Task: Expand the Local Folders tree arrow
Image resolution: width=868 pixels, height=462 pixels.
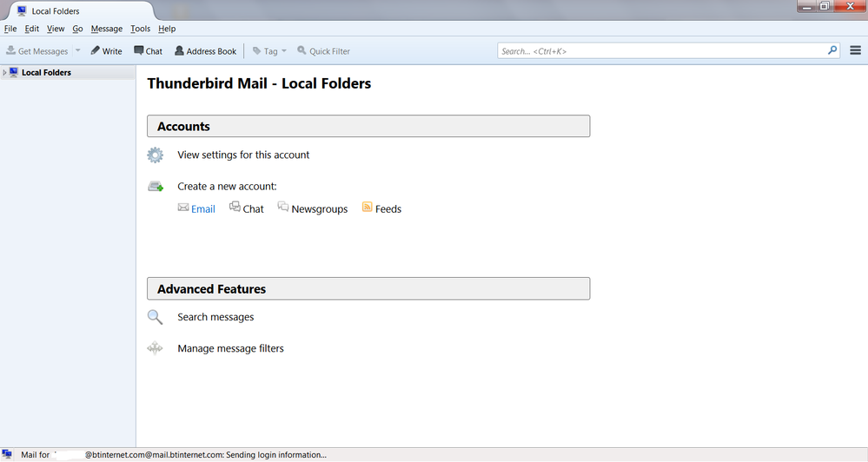Action: pos(4,72)
